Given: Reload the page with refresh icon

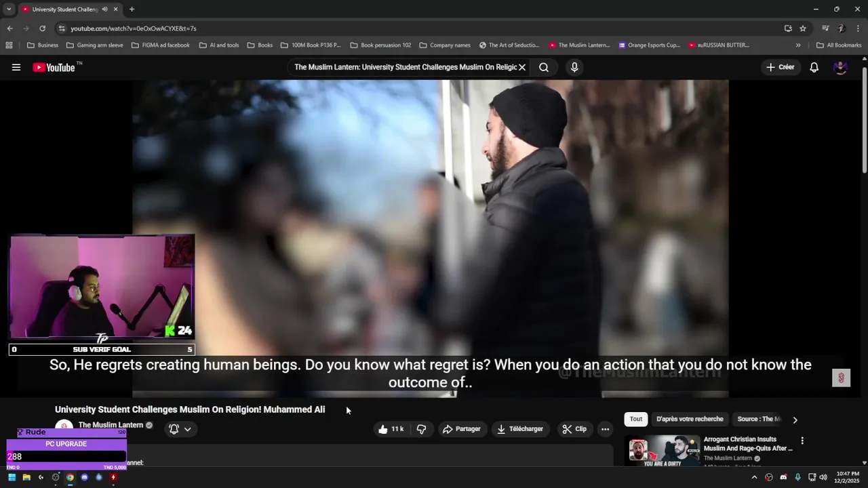Looking at the screenshot, I should [42, 28].
